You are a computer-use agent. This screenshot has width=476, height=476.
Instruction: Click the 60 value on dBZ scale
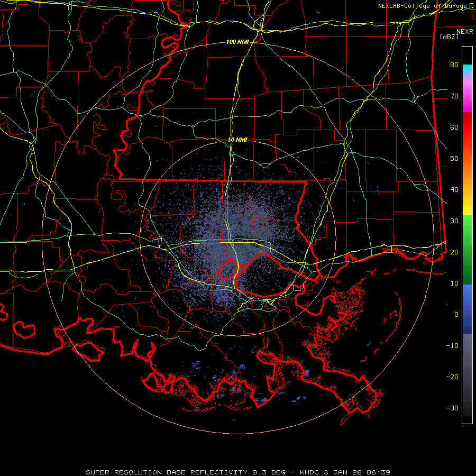click(454, 127)
